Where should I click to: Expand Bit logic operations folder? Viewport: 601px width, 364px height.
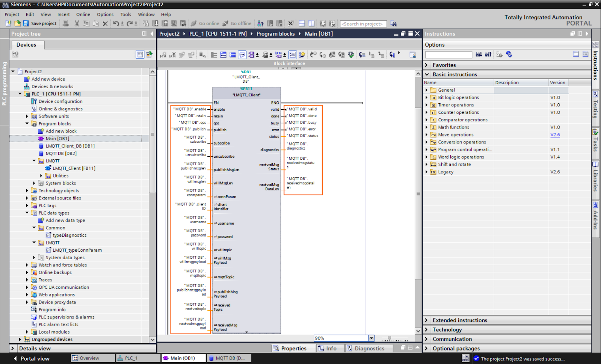coord(426,97)
